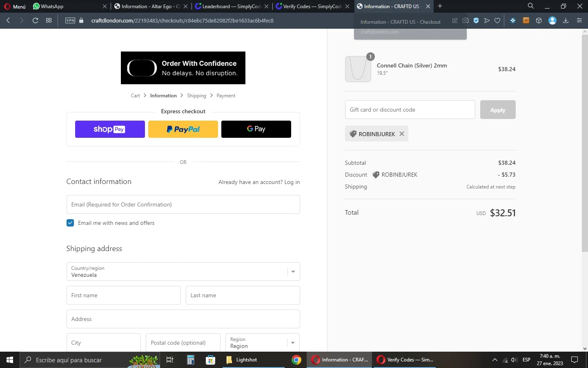Click the Windows taskbar search box
Screen dimensions: 588x368
(x=90, y=360)
